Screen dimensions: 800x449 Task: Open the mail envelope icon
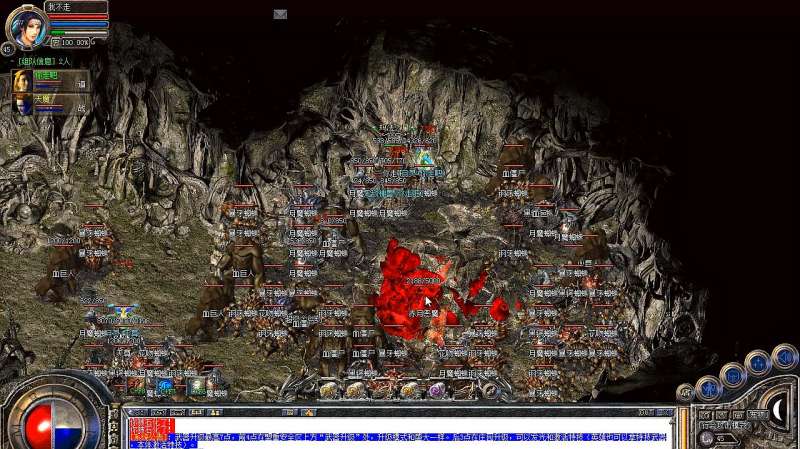click(x=280, y=14)
